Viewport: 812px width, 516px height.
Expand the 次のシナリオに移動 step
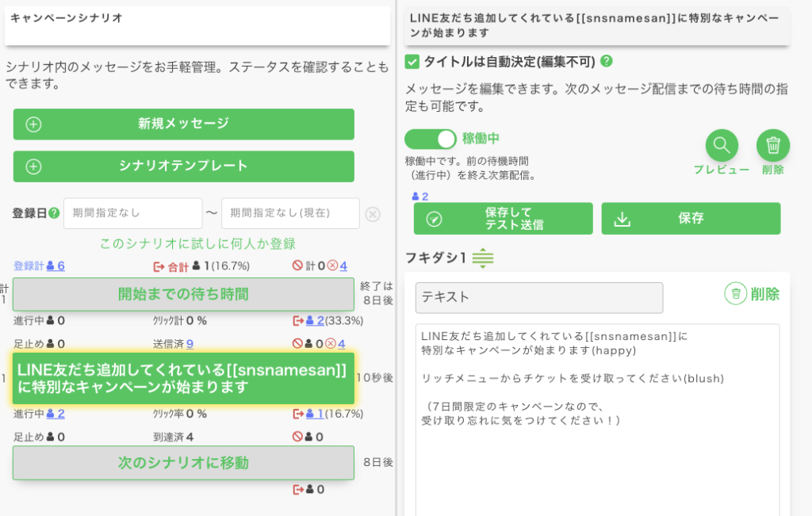tap(183, 462)
